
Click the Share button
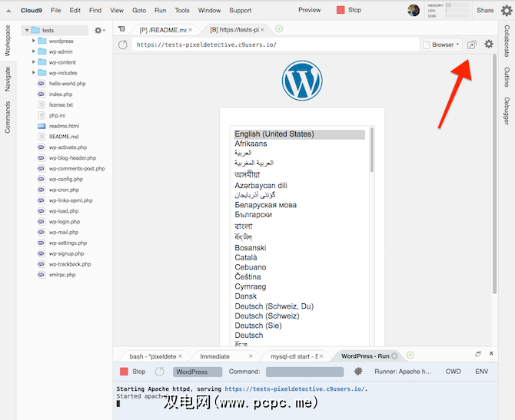[x=485, y=10]
